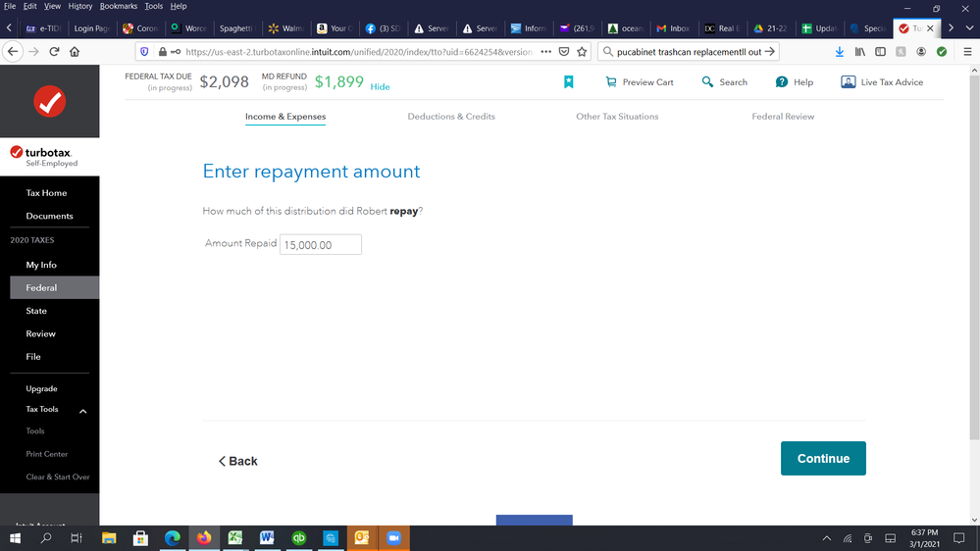Toggle Firefox sidebar icon

880,52
